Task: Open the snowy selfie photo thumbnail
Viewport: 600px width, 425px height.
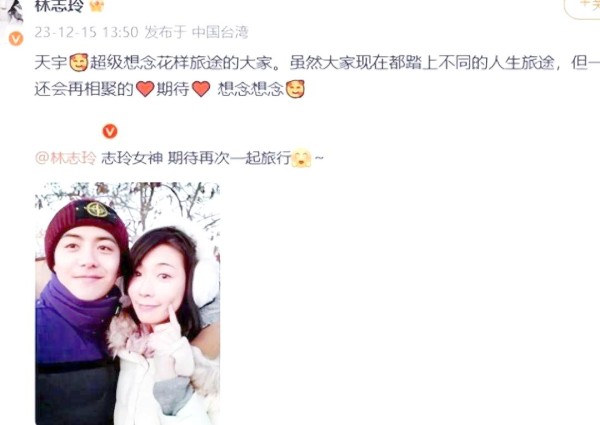Action: 127,303
